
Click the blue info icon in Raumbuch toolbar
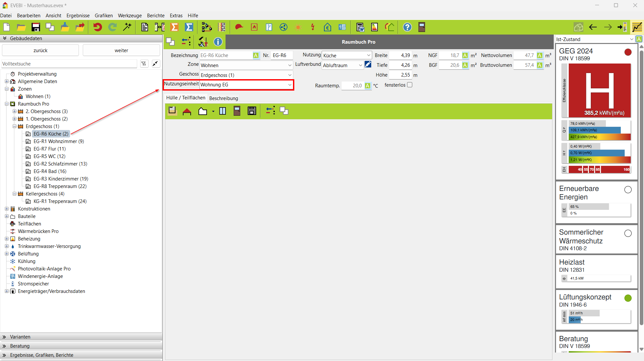click(x=218, y=42)
